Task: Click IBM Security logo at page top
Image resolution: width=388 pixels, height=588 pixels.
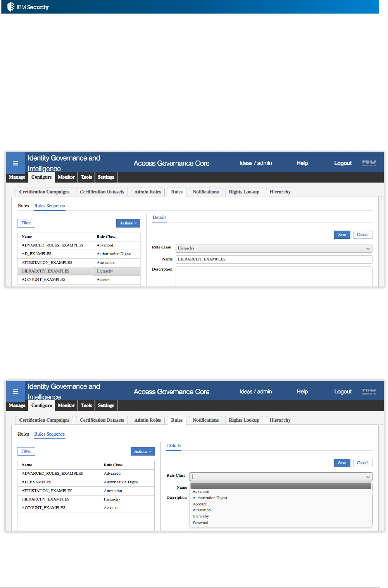Action: [x=28, y=7]
